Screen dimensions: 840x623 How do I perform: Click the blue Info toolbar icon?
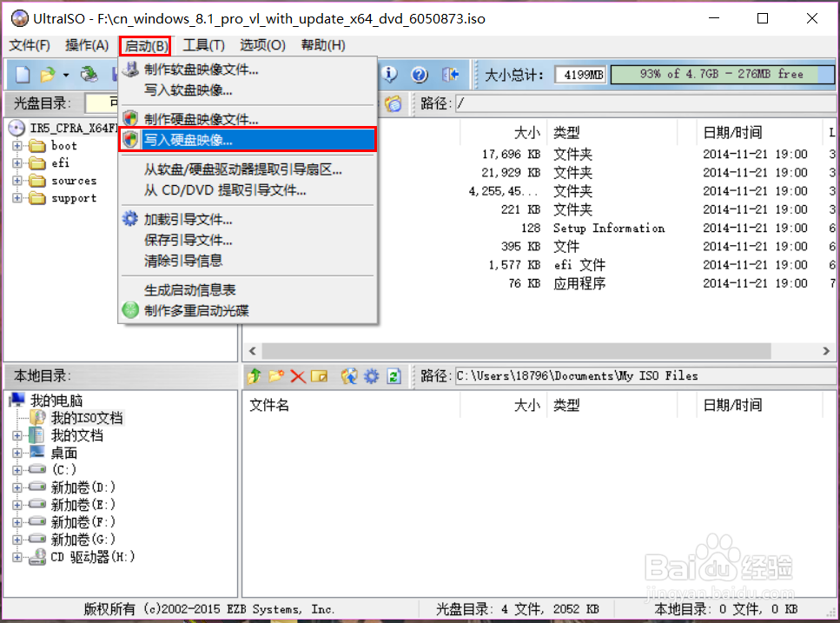tap(390, 75)
